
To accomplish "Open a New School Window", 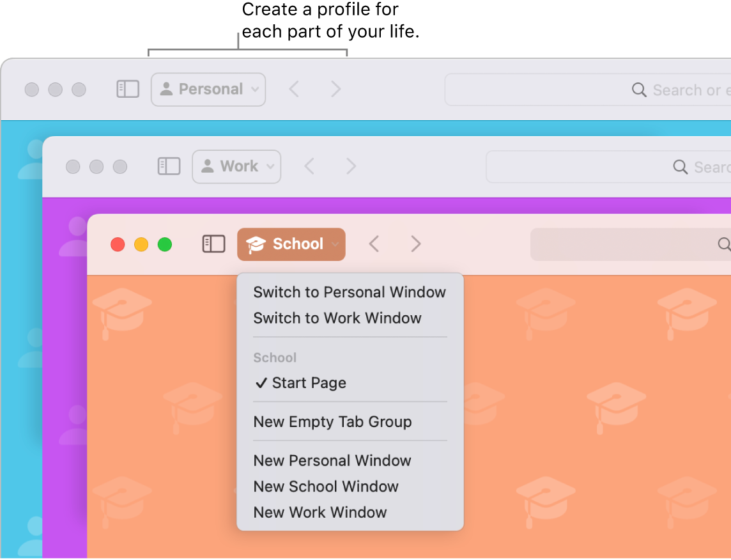I will 326,486.
